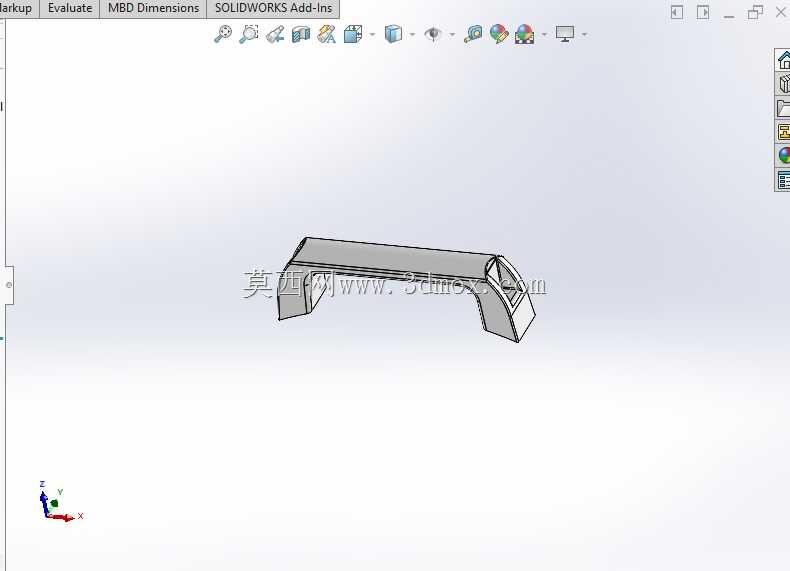Click the Edit Appearance icon
The image size is (790, 571).
[499, 34]
